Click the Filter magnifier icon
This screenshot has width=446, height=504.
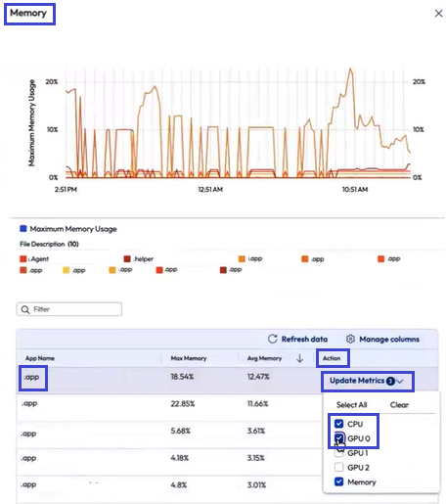pos(25,309)
